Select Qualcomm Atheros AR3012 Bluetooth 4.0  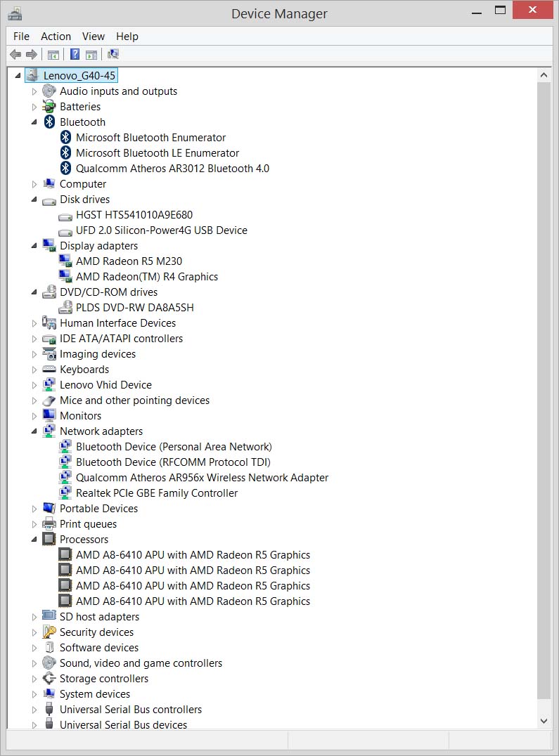point(173,168)
